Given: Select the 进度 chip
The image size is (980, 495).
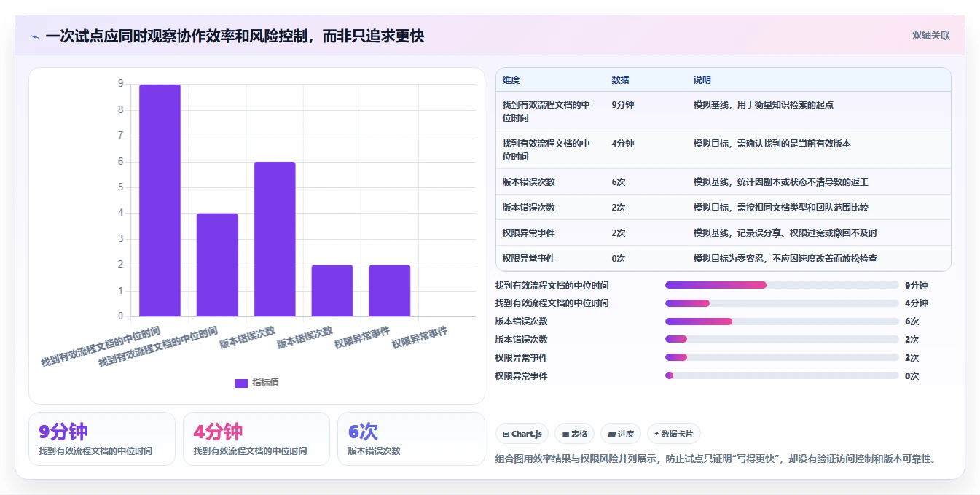Looking at the screenshot, I should pos(621,434).
